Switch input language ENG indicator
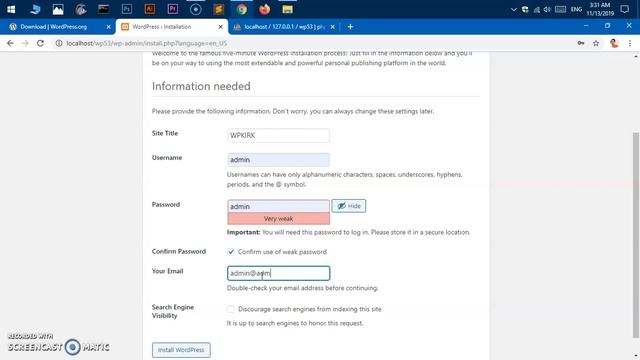This screenshot has width=640, height=360. 576,9
